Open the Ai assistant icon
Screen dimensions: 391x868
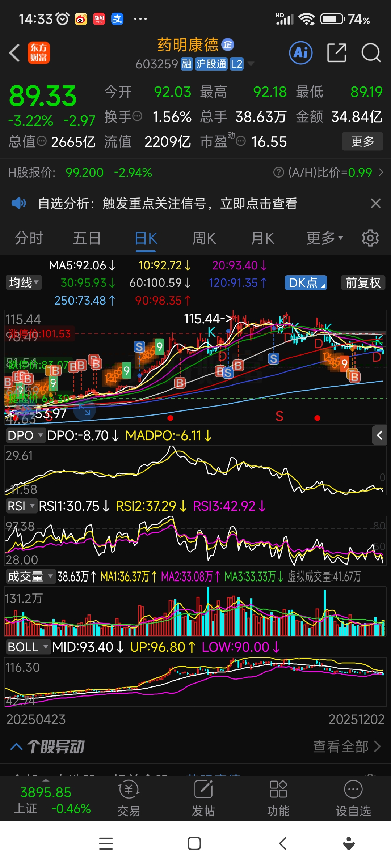(x=301, y=53)
